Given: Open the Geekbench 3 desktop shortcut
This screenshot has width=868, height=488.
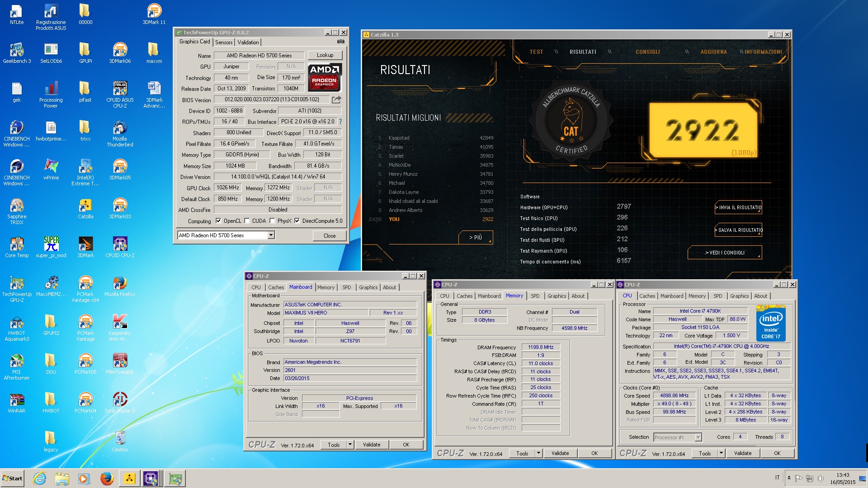Looking at the screenshot, I should 17,53.
